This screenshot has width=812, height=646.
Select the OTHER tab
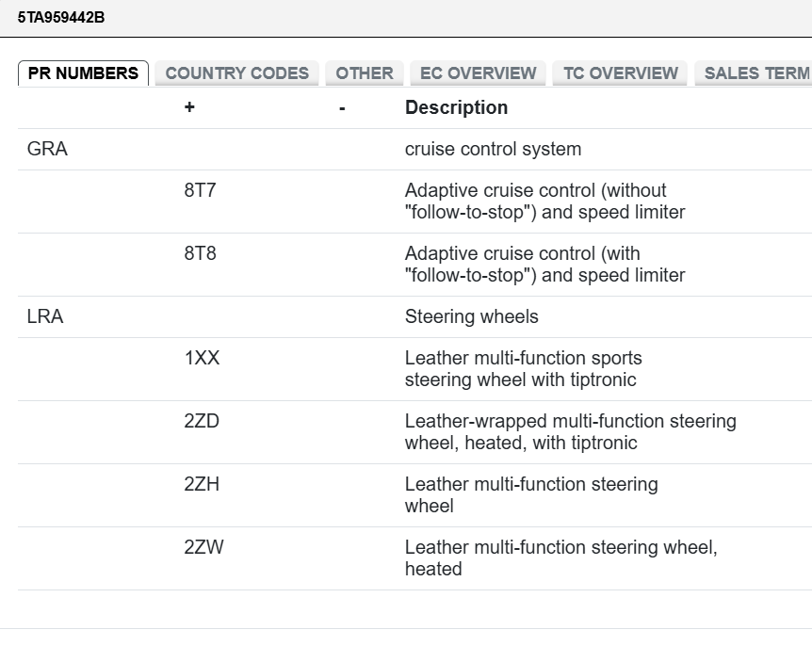click(364, 73)
